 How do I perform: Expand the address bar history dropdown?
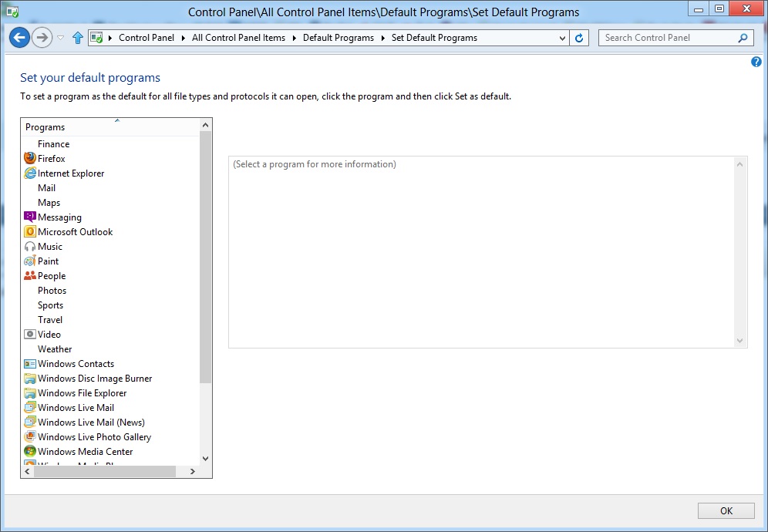pos(562,38)
